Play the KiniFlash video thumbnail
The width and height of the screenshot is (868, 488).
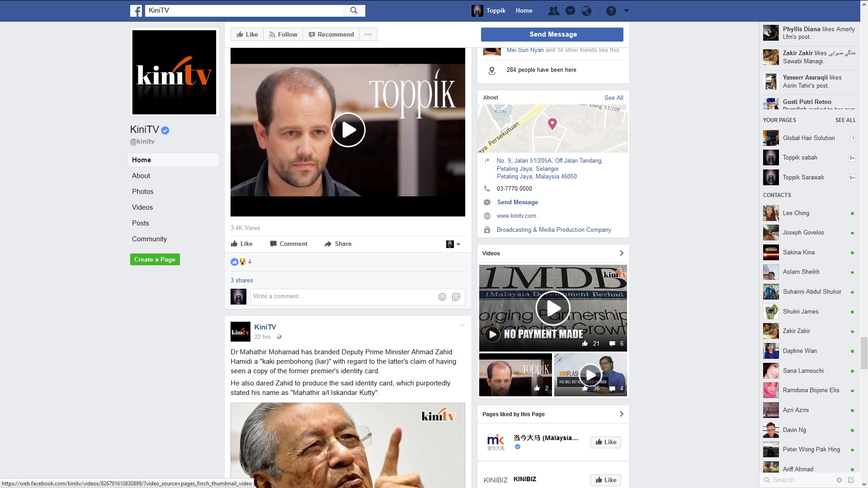590,375
